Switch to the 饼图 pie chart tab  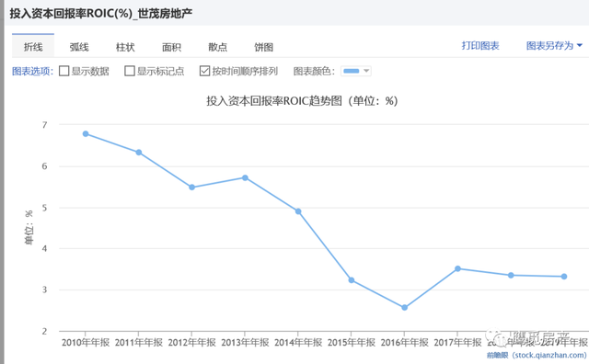(263, 47)
